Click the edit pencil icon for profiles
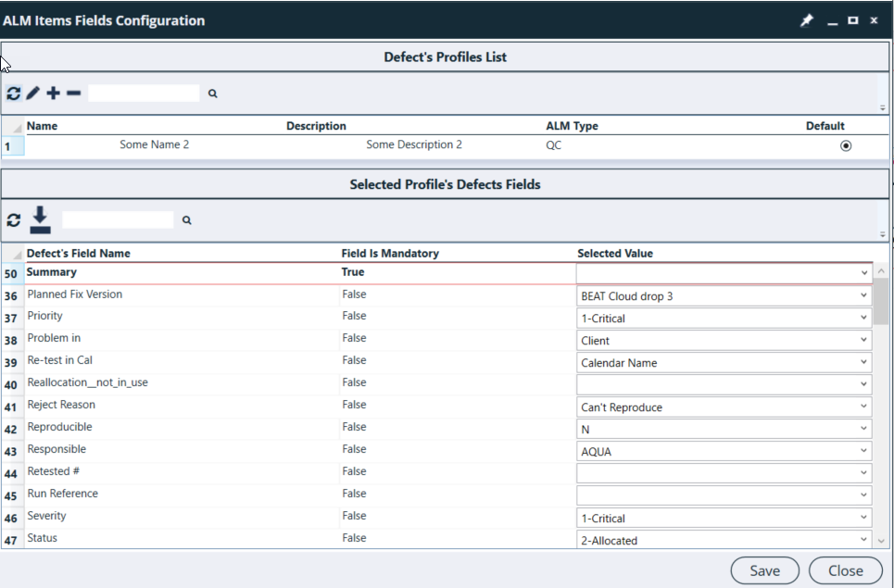This screenshot has height=588, width=894. (33, 94)
